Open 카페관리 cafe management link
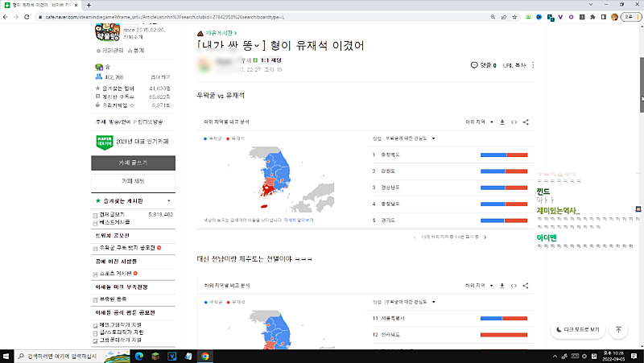This screenshot has width=644, height=363. pyautogui.click(x=110, y=51)
